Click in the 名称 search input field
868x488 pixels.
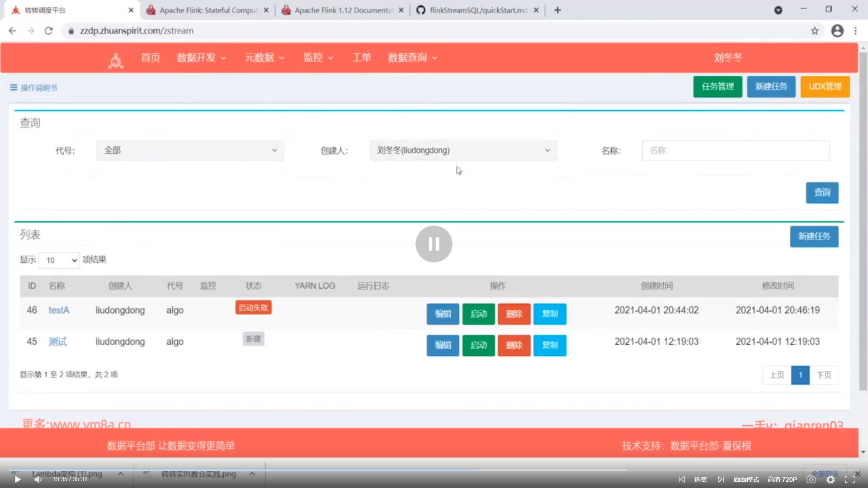[736, 150]
